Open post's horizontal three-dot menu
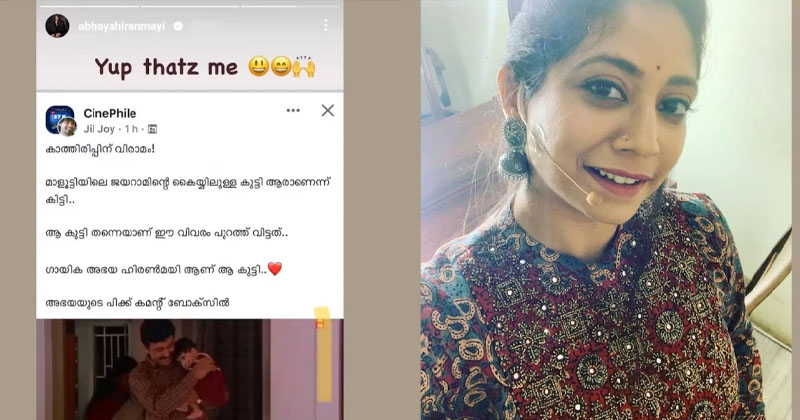 (x=293, y=110)
